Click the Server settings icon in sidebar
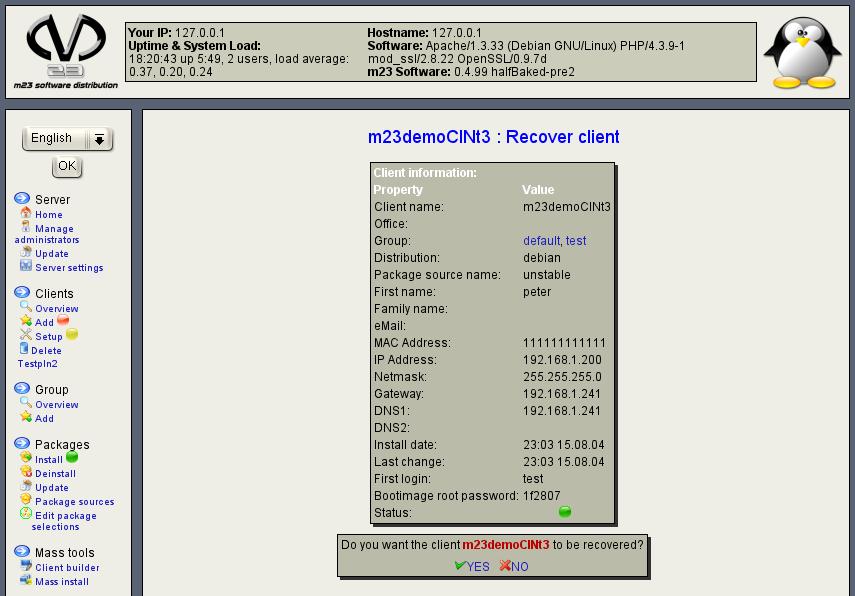Image resolution: width=855 pixels, height=596 pixels. coord(26,267)
